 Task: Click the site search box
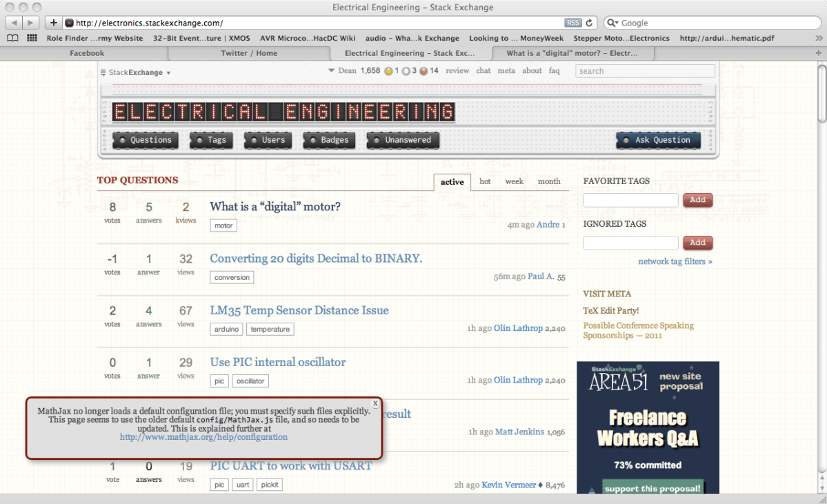point(645,71)
